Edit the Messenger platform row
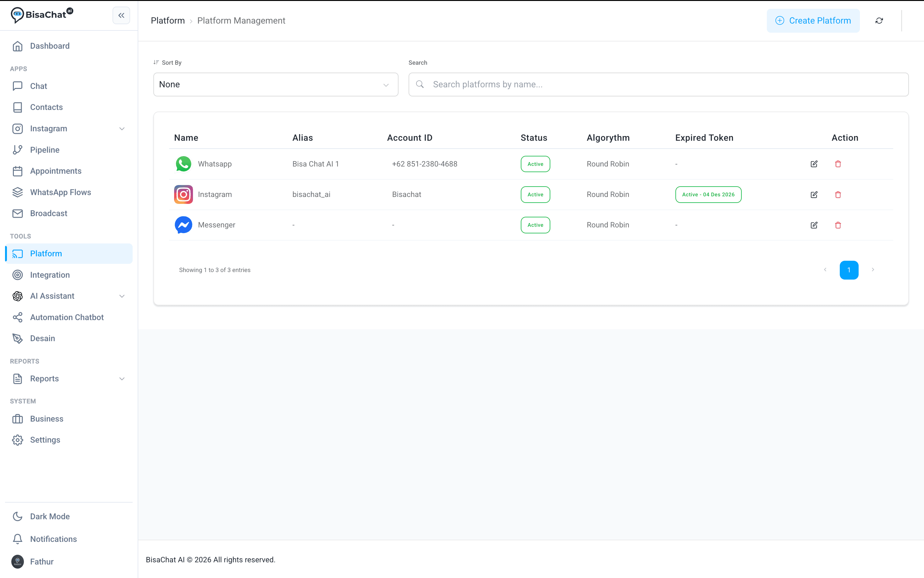 click(814, 225)
